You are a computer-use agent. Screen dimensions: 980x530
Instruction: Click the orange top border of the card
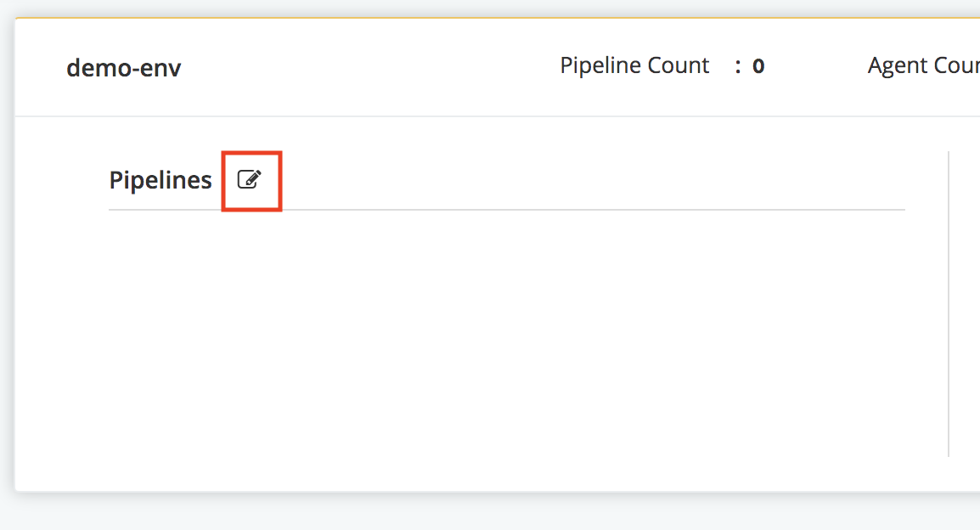[x=498, y=18]
